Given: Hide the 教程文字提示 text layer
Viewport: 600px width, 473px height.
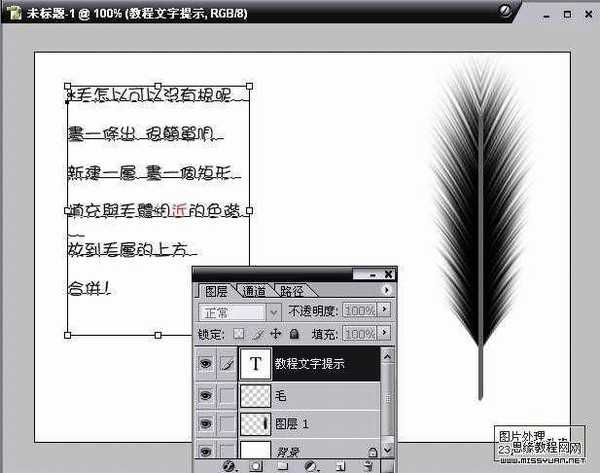Looking at the screenshot, I should pos(205,365).
